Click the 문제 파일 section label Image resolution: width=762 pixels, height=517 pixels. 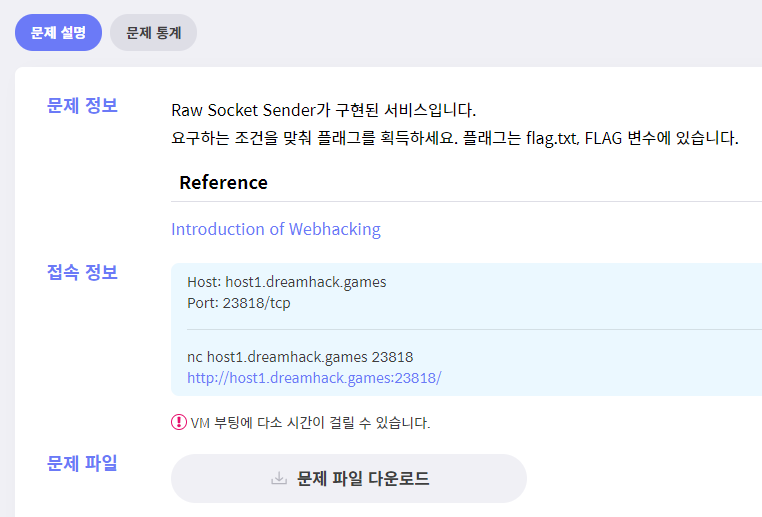point(82,463)
